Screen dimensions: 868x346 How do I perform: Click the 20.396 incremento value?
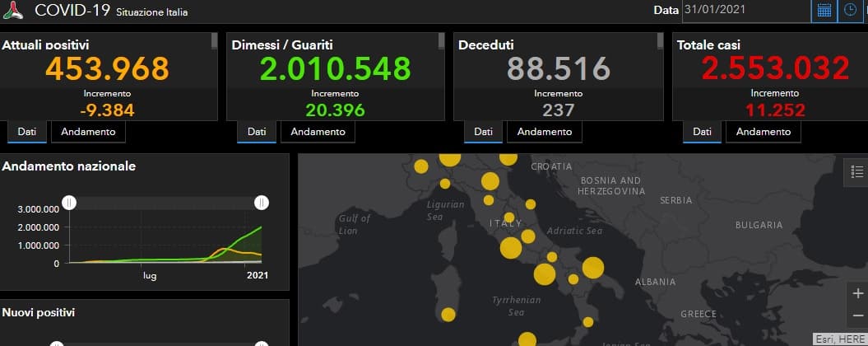click(x=335, y=110)
